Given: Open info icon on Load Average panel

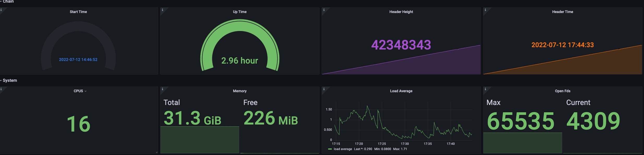Looking at the screenshot, I should coord(324,89).
